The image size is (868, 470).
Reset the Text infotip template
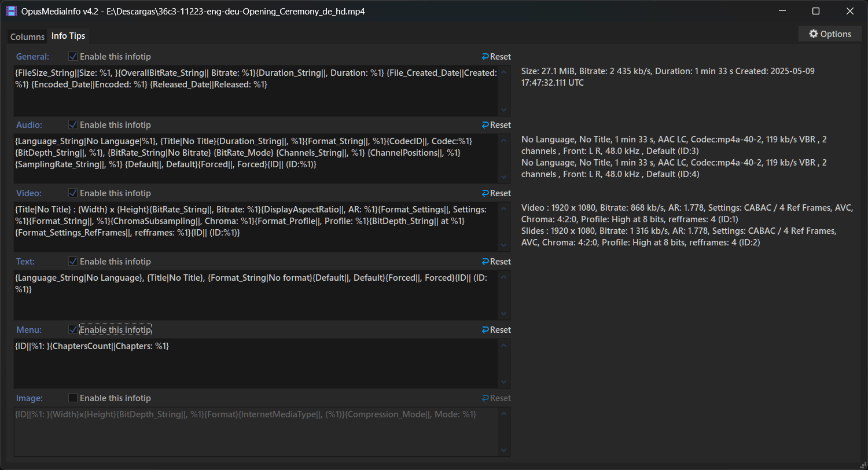(496, 262)
